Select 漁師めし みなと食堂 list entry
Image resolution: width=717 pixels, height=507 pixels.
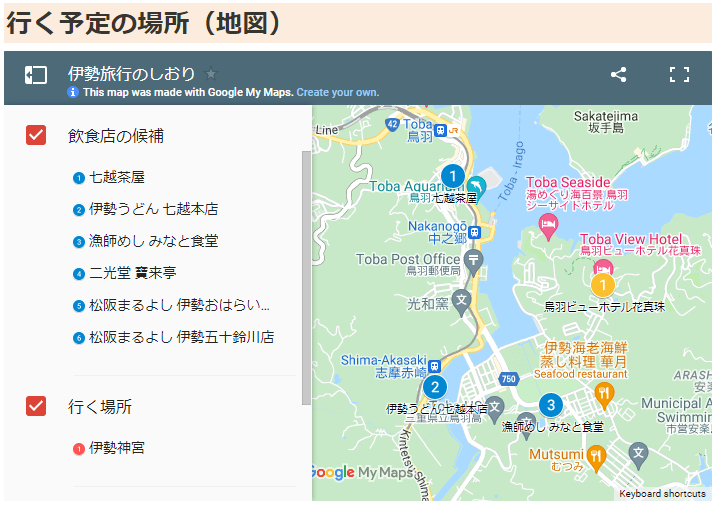point(153,241)
